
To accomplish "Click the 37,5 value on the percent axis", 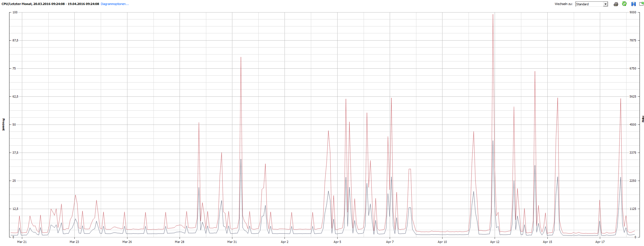I will click(x=15, y=153).
